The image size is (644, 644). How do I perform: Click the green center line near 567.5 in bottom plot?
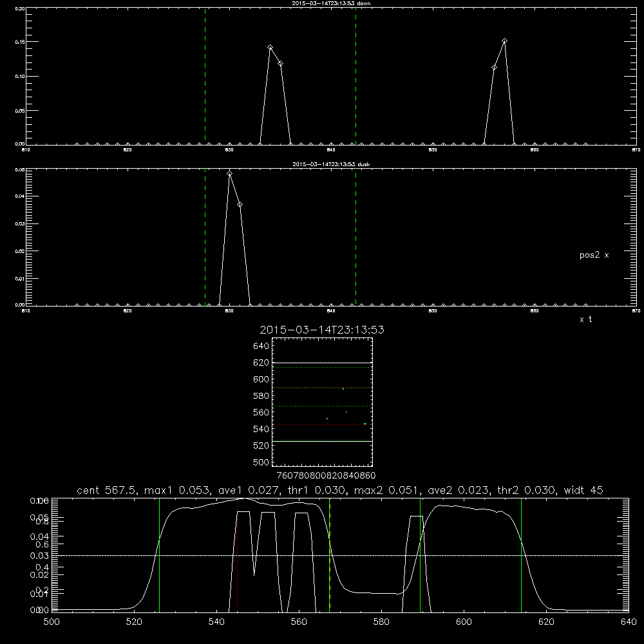coord(330,554)
